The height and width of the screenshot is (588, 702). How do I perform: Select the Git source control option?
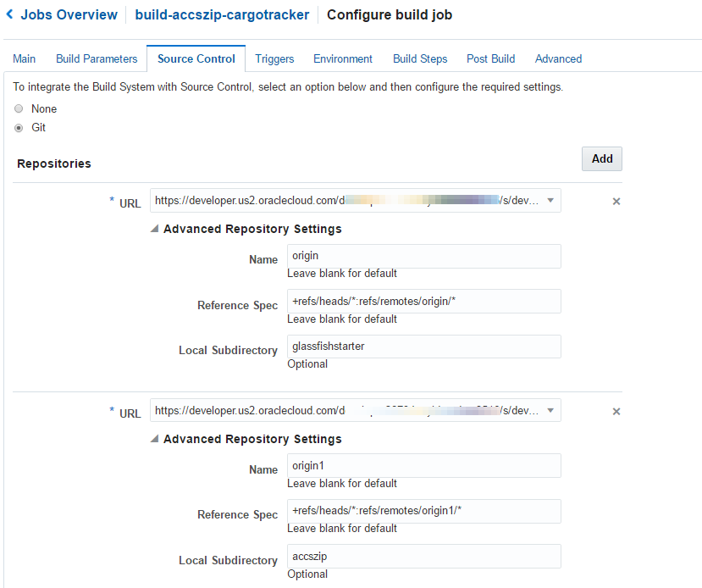click(x=19, y=128)
